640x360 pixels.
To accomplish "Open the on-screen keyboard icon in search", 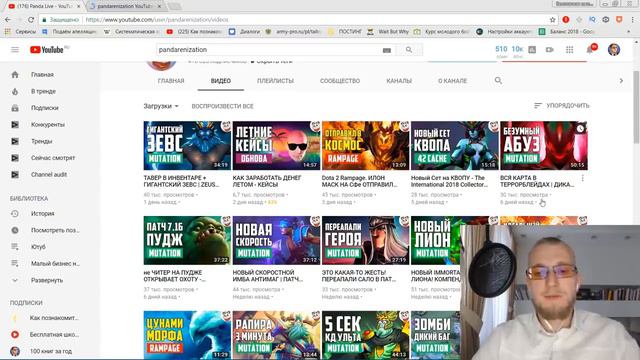I will pos(387,50).
